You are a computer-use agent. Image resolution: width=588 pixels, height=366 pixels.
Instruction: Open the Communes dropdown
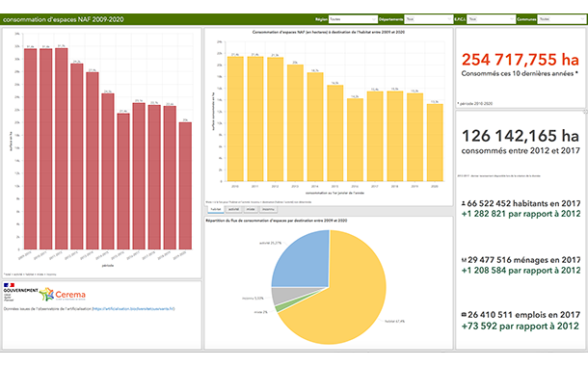point(561,19)
